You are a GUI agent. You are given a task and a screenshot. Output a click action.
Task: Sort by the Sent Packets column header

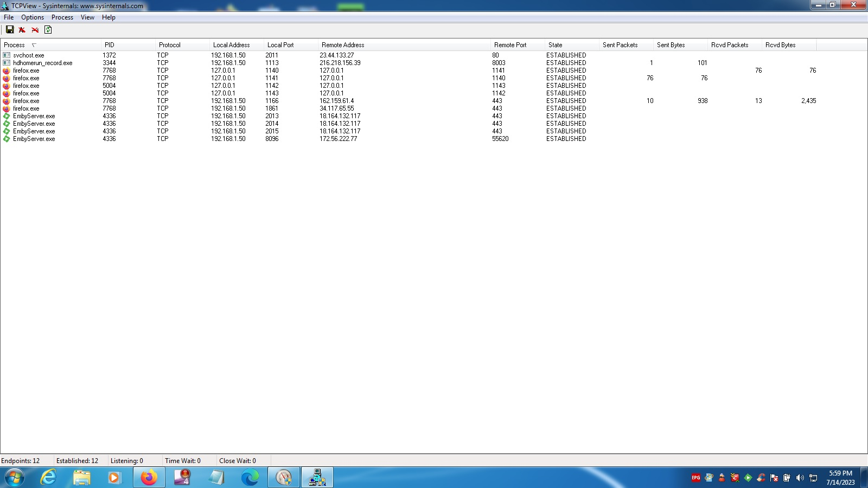click(x=626, y=45)
